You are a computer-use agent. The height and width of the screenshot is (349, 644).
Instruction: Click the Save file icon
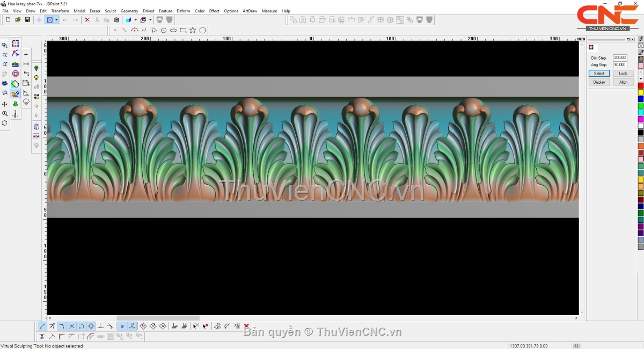pyautogui.click(x=27, y=20)
